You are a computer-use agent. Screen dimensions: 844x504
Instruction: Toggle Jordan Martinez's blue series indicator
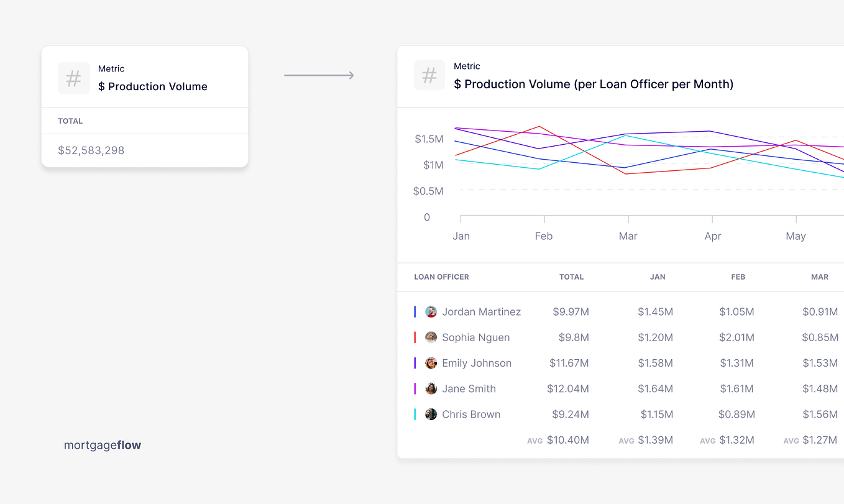click(416, 311)
